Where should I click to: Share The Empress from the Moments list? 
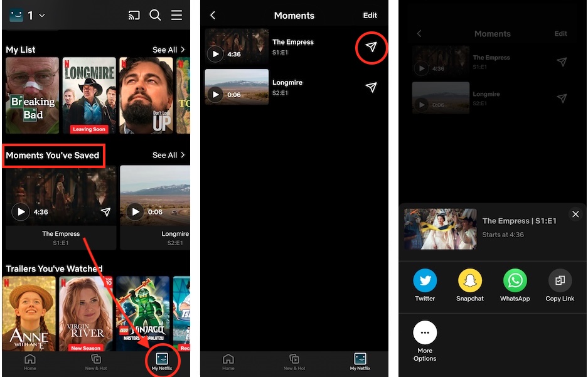[372, 47]
